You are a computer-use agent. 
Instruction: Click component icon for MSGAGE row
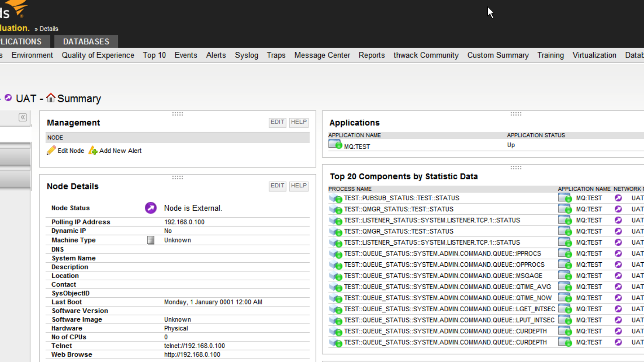pos(335,276)
